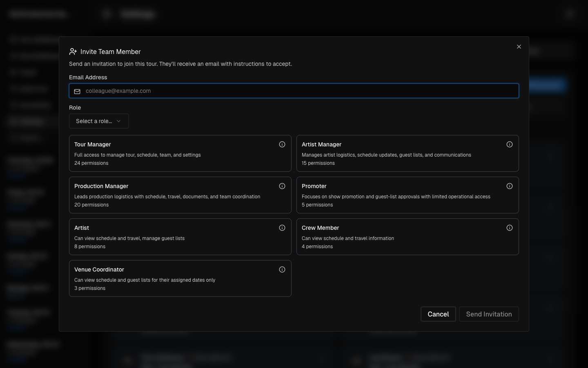Viewport: 588px width, 368px height.
Task: Click the info icon on Tour Manager role
Action: (282, 144)
